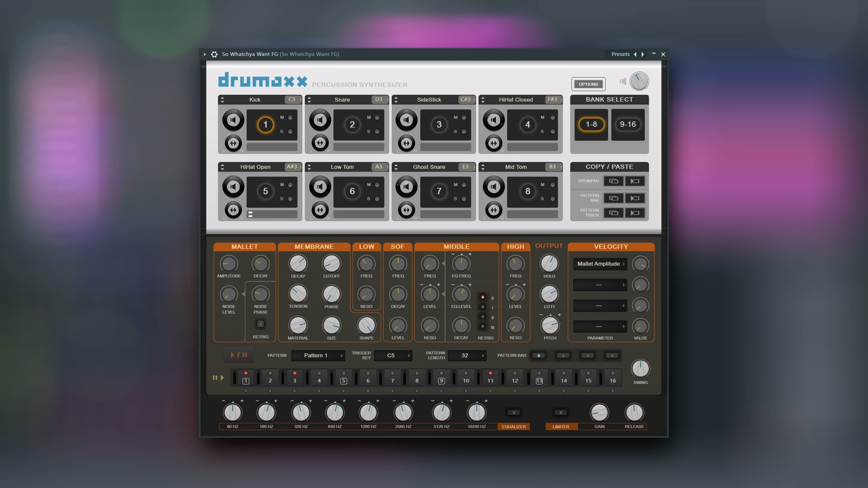
Task: Click the Membrane Tension knob
Action: click(x=298, y=294)
